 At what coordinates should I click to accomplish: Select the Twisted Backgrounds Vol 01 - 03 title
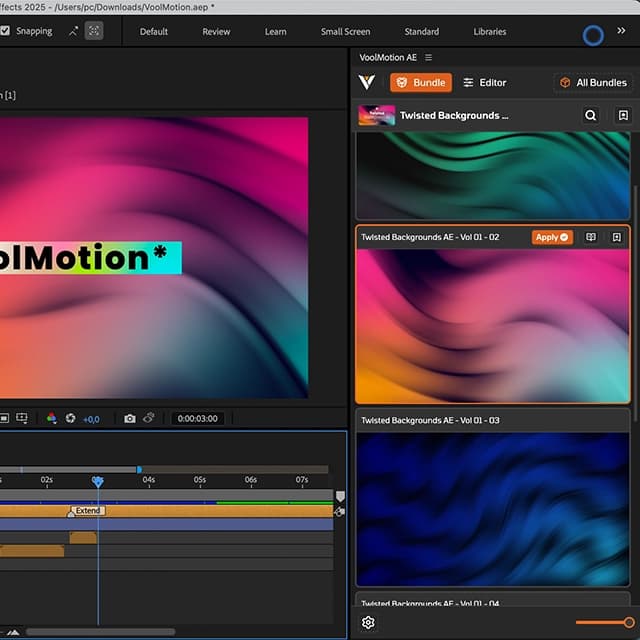[x=430, y=420]
